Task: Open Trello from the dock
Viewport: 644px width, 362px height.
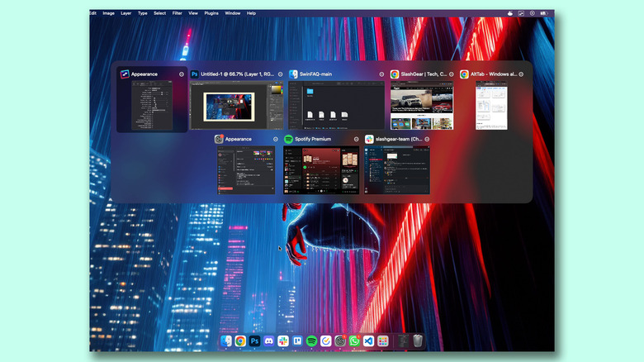Action: pyautogui.click(x=297, y=341)
